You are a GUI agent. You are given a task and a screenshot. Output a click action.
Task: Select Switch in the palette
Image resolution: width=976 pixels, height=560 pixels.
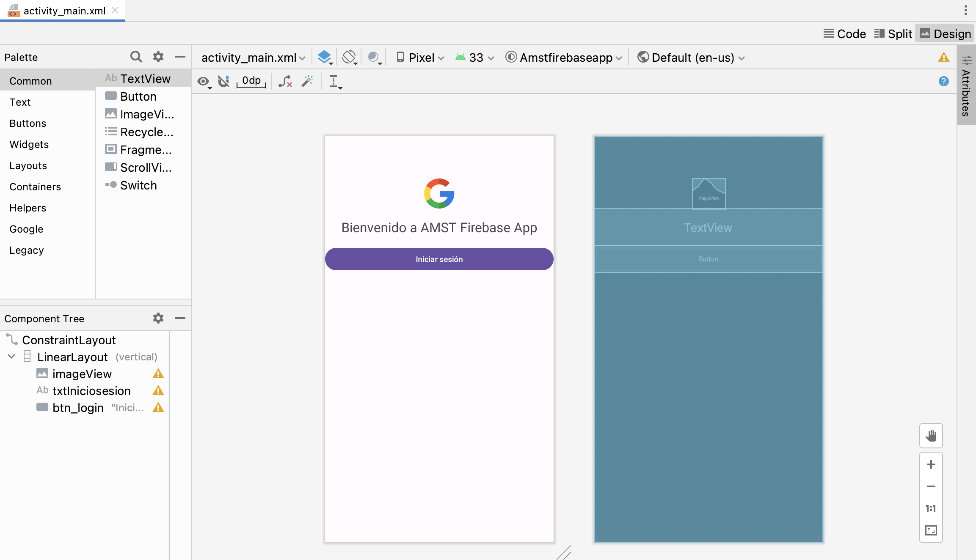point(143,185)
